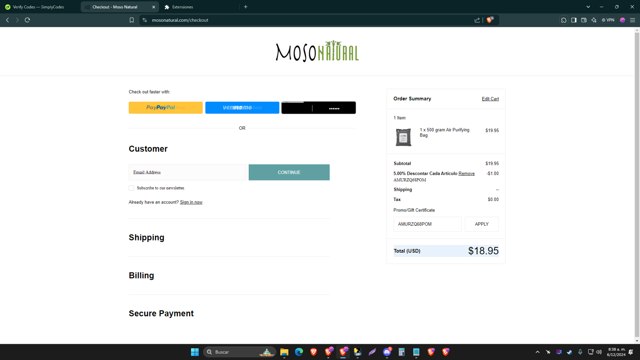This screenshot has width=640, height=360.
Task: Go forward in browser history
Action: pyautogui.click(x=17, y=20)
